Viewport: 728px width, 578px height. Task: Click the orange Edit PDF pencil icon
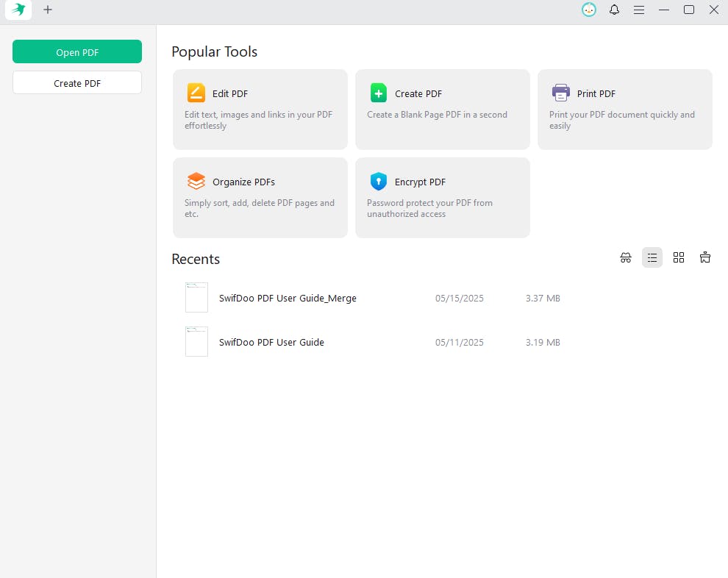[x=196, y=93]
